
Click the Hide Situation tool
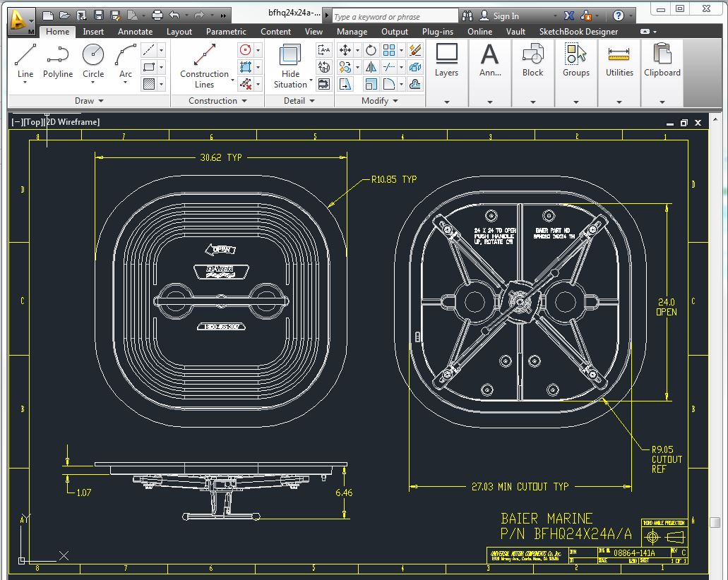pyautogui.click(x=290, y=66)
